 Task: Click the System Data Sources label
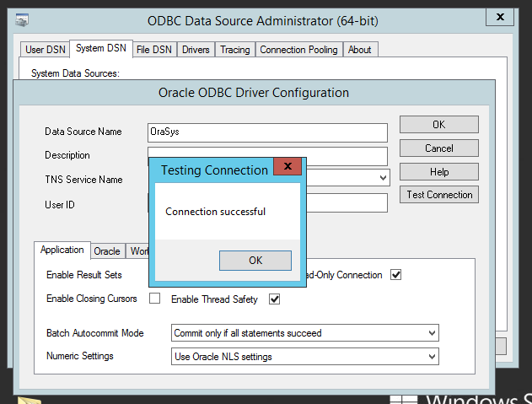(x=75, y=73)
